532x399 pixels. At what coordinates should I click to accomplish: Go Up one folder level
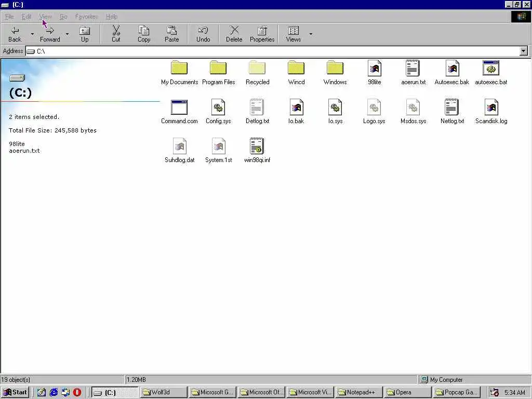(85, 34)
